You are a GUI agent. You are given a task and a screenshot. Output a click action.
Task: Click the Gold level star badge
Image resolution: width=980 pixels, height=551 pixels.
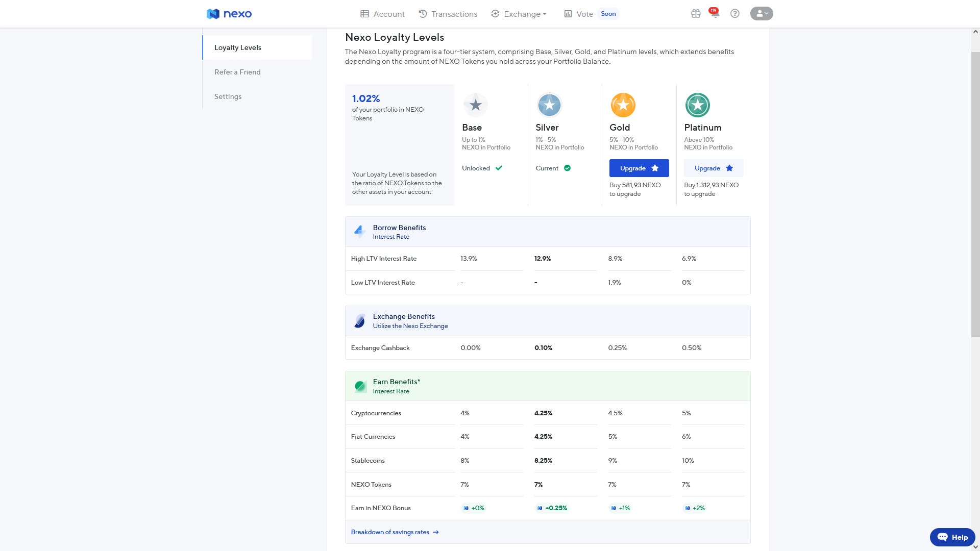pos(623,105)
